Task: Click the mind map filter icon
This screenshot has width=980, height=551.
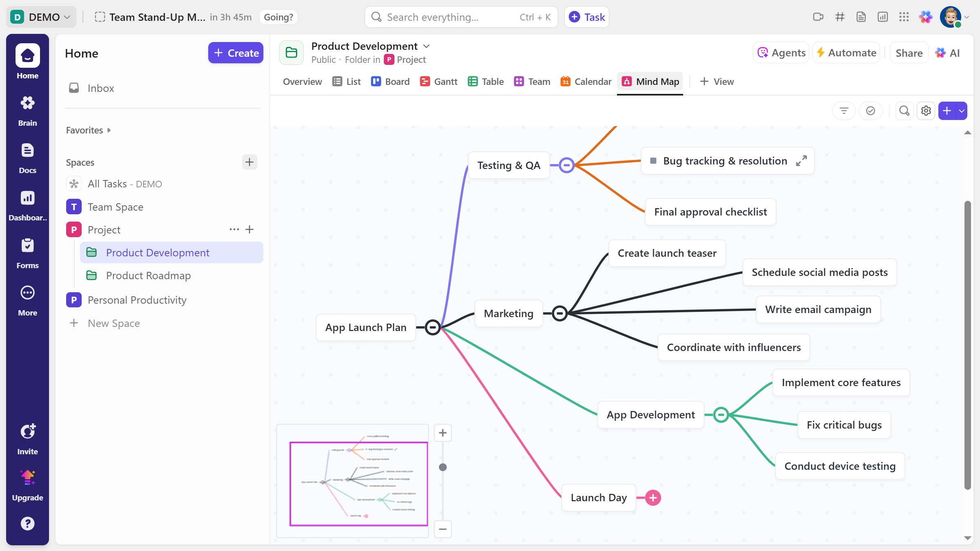Action: tap(844, 111)
